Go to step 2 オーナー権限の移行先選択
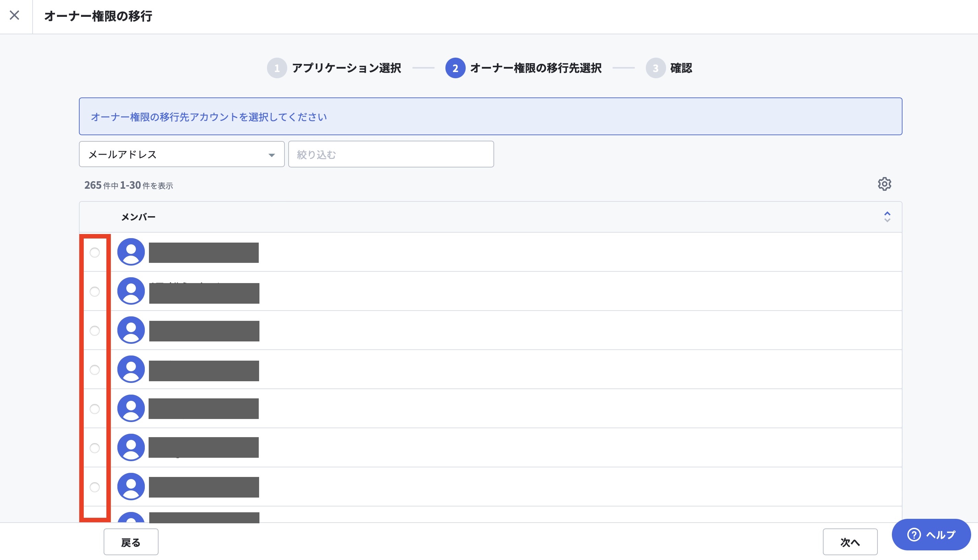 (x=523, y=68)
